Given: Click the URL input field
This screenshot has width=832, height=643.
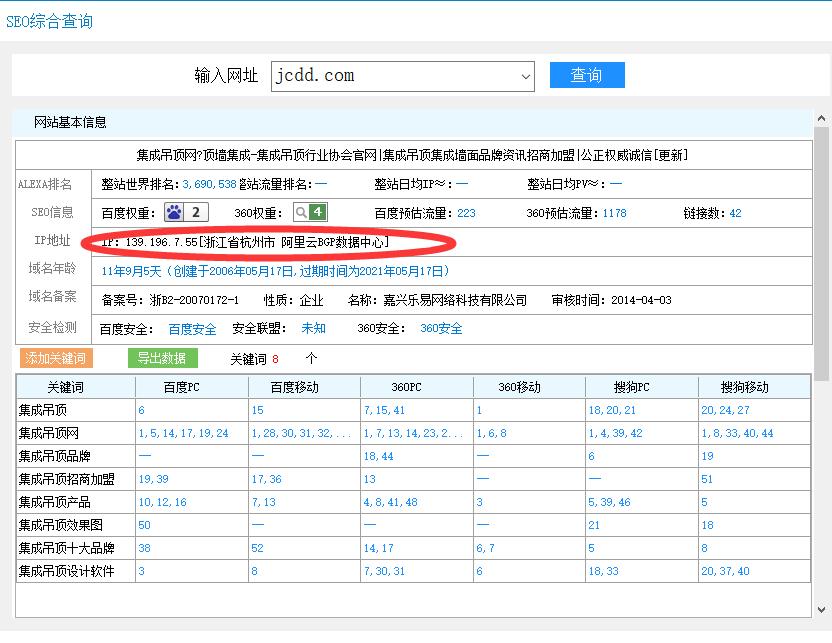Looking at the screenshot, I should 395,76.
